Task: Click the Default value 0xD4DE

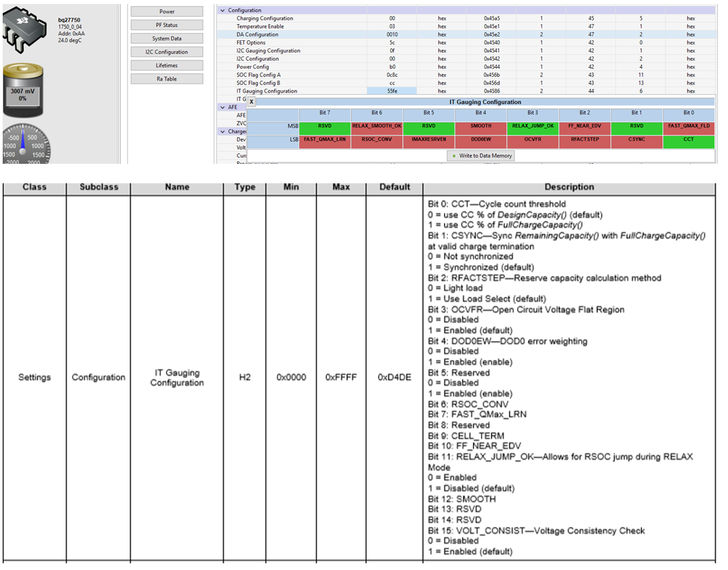Action: tap(395, 377)
